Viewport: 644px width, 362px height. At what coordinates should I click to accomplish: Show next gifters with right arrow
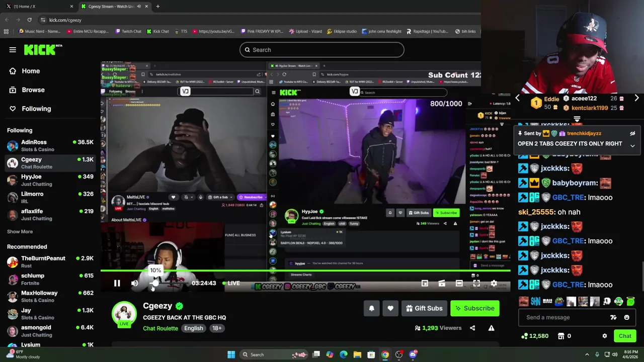pyautogui.click(x=636, y=99)
